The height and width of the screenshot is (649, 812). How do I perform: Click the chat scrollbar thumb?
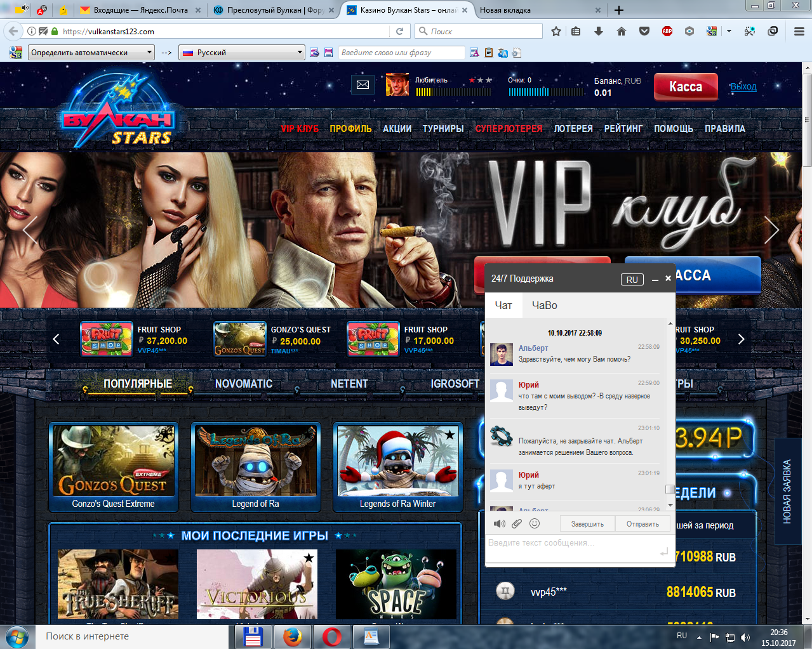670,489
